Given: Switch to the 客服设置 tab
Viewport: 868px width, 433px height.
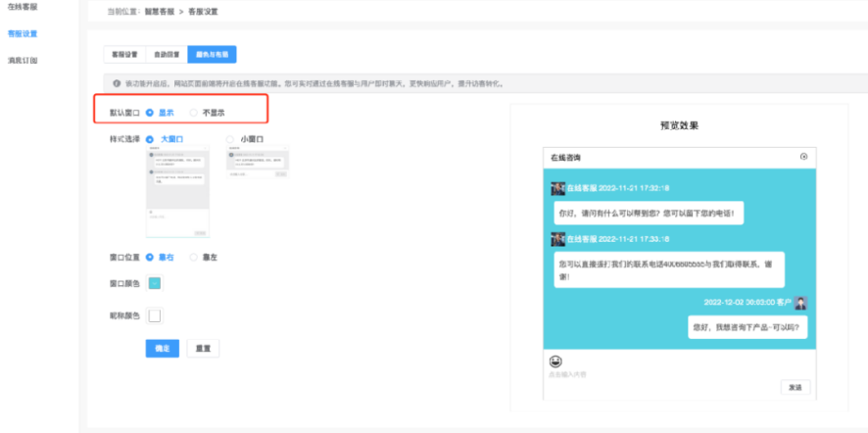Looking at the screenshot, I should tap(124, 54).
